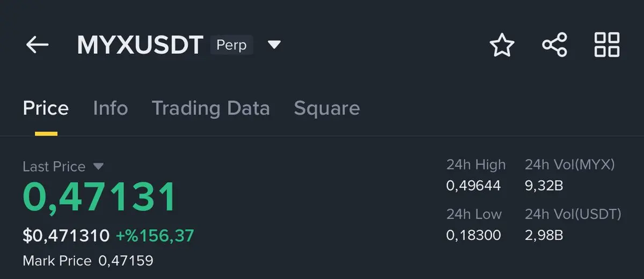Click the Perp contract badge
Viewport: 644px width, 279px height.
coord(231,45)
